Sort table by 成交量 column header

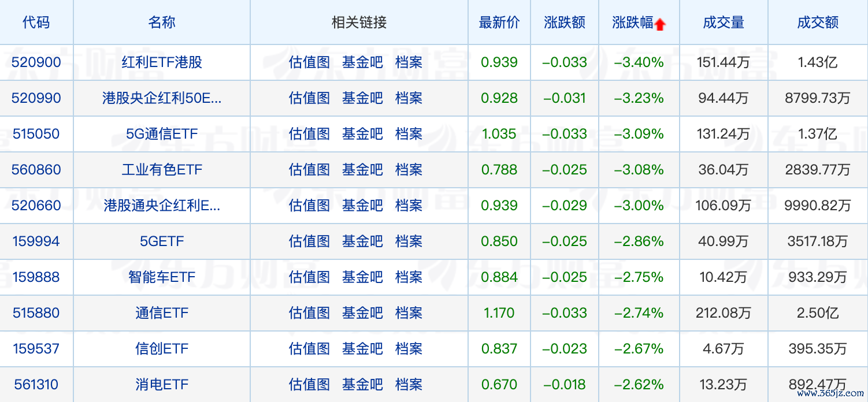click(x=724, y=23)
